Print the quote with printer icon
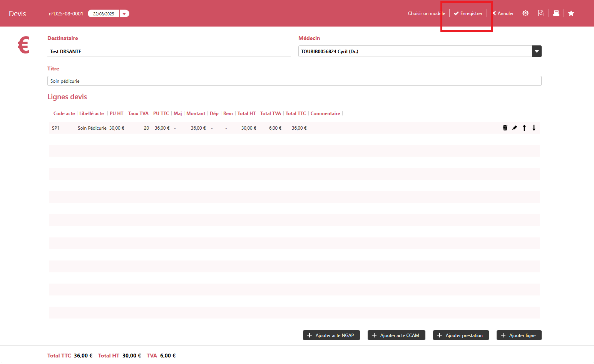 556,13
